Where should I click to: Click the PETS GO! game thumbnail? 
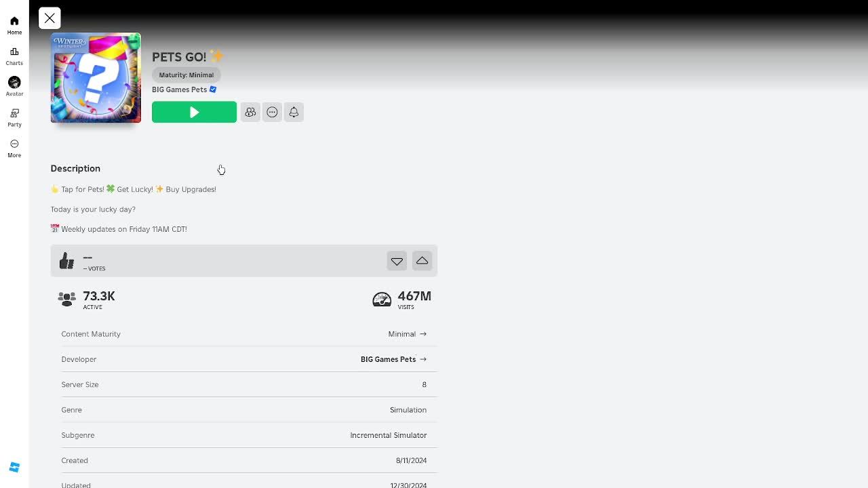[96, 78]
